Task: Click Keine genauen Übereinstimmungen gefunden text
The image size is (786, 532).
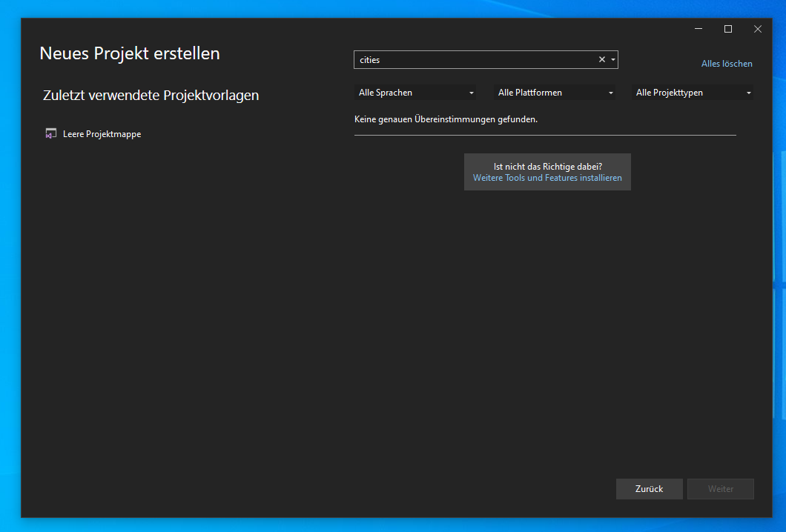Action: tap(446, 119)
